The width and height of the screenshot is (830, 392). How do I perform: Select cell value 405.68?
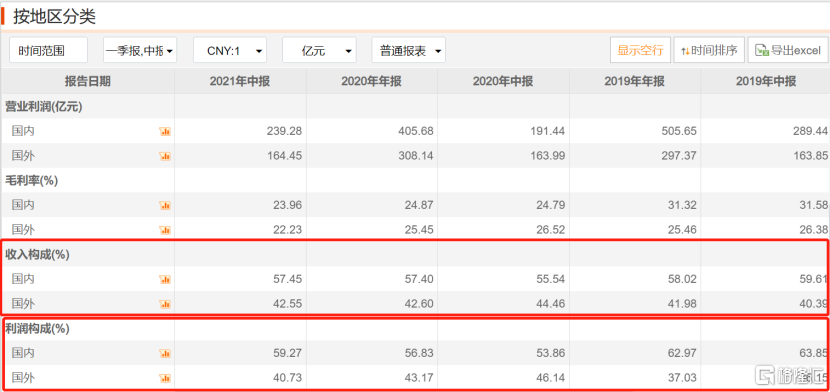coord(416,131)
